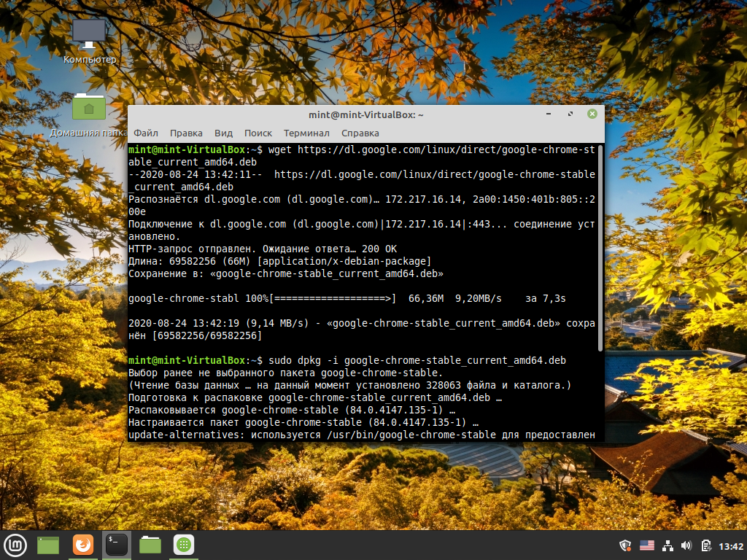The height and width of the screenshot is (560, 747).
Task: Switch keyboard layout via US flag
Action: pyautogui.click(x=647, y=545)
